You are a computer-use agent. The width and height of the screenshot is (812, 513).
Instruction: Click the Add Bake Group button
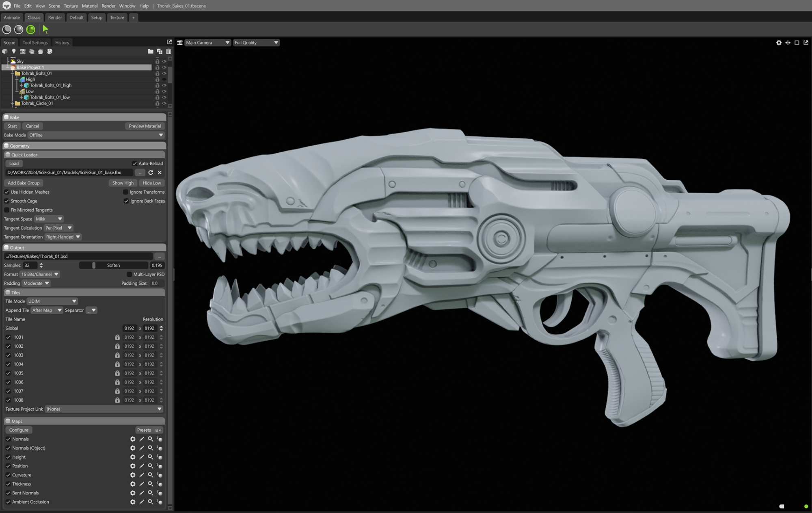[x=24, y=183]
